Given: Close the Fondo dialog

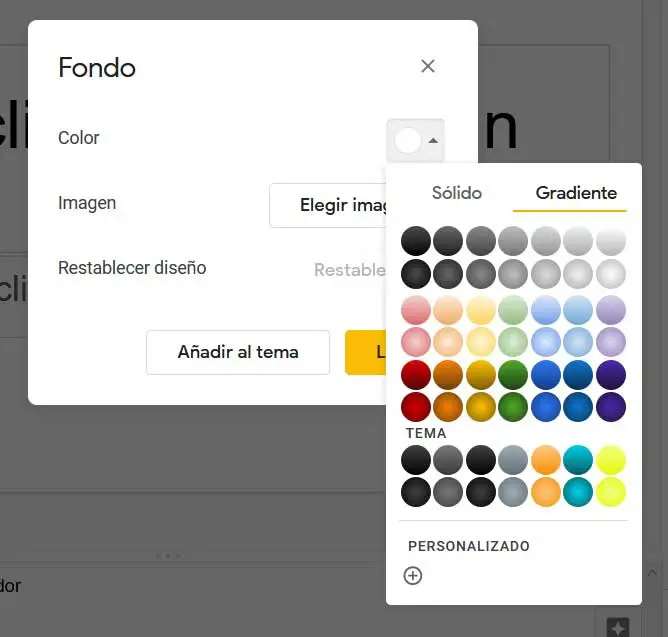Looking at the screenshot, I should coord(428,66).
